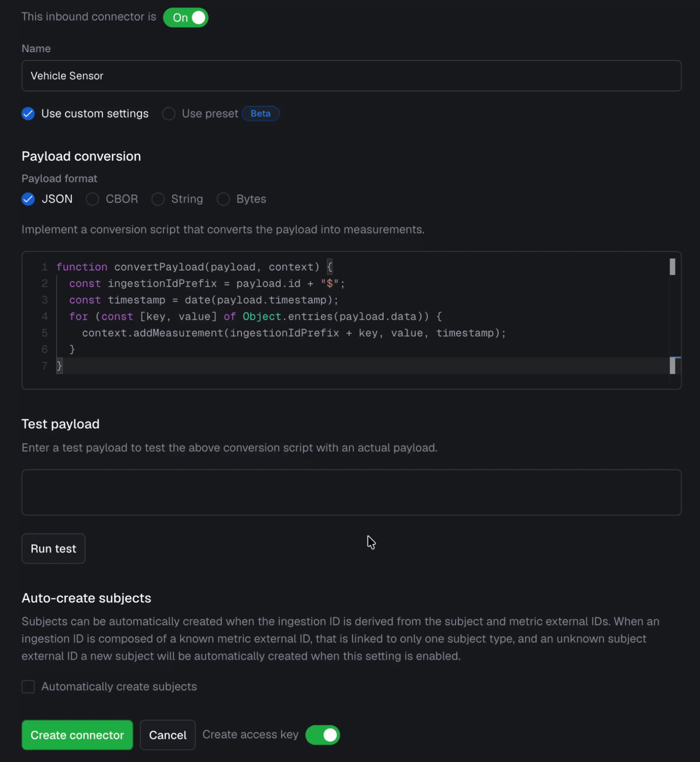Click the code editor scrollbar thumb
The height and width of the screenshot is (762, 700).
[673, 267]
